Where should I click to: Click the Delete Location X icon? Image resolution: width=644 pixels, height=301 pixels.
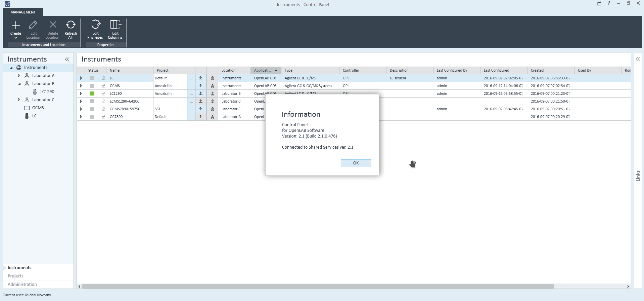[x=53, y=25]
